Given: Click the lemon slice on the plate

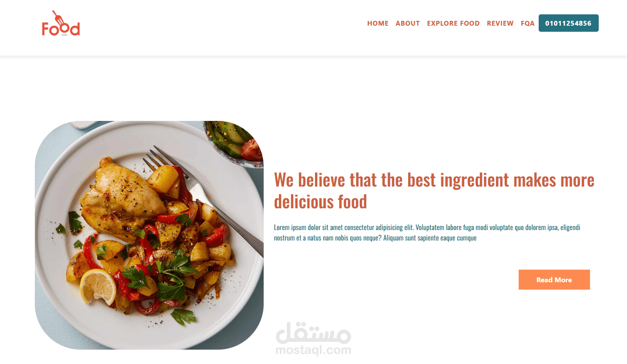Looking at the screenshot, I should pos(98,286).
